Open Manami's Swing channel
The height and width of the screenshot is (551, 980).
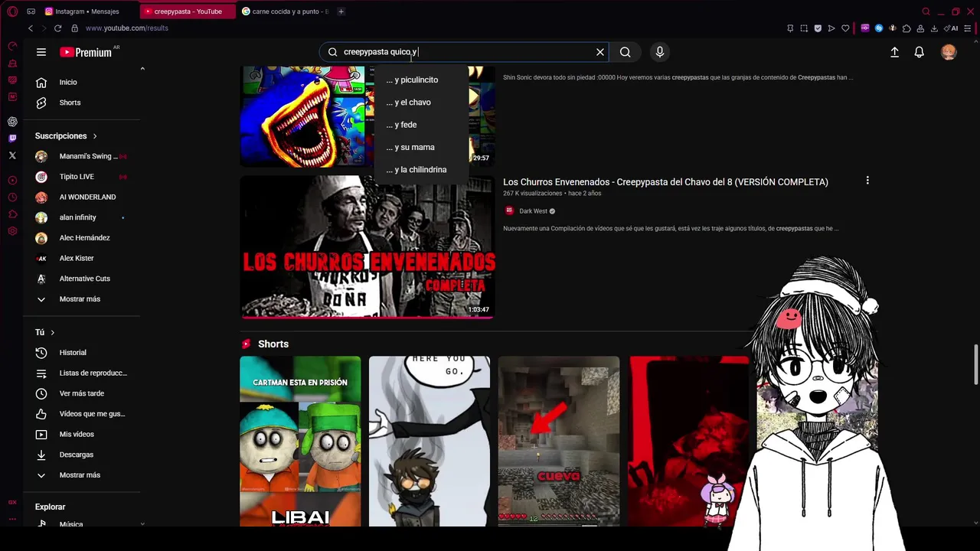[x=82, y=156]
